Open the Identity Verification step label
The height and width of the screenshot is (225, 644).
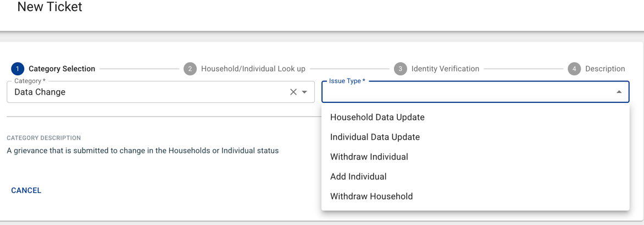tap(445, 69)
